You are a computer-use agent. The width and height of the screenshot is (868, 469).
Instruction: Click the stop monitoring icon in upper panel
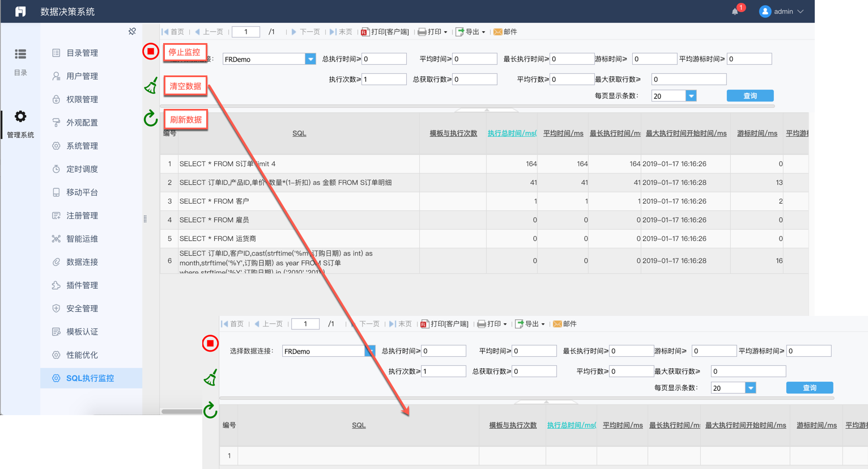(x=150, y=52)
